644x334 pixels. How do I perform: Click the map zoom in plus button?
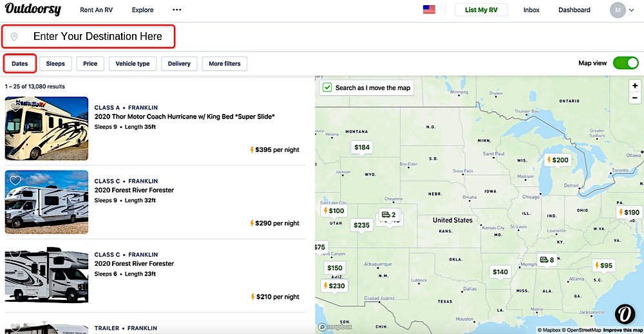click(635, 86)
